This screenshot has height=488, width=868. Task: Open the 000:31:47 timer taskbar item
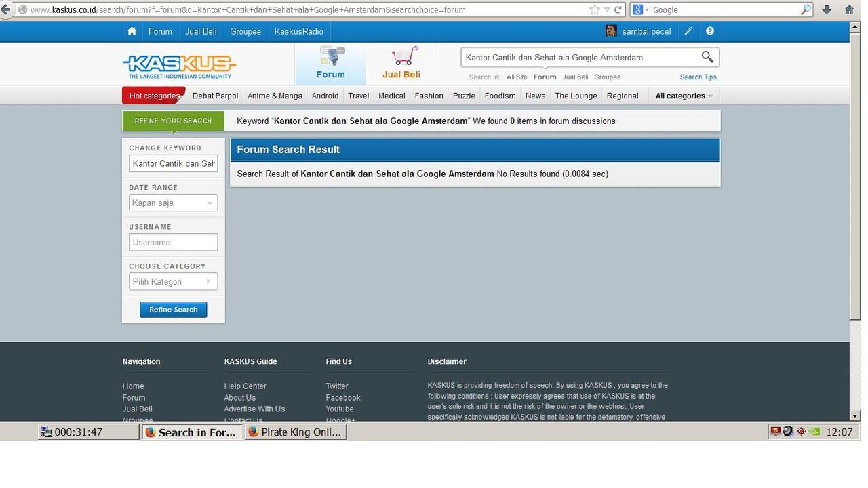tap(89, 432)
